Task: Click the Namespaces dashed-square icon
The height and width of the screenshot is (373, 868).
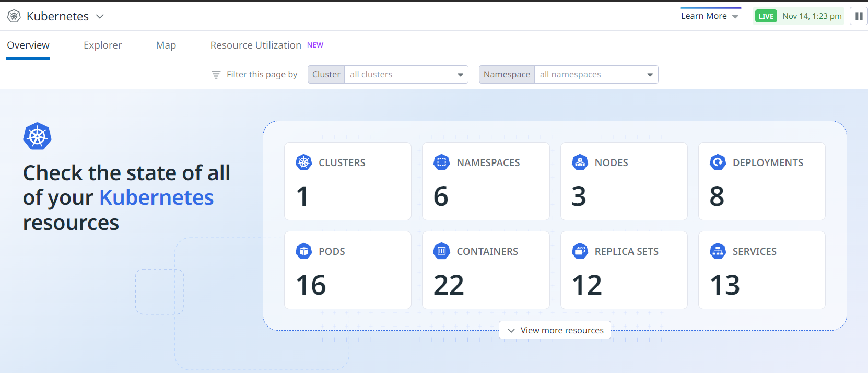Action: 441,162
